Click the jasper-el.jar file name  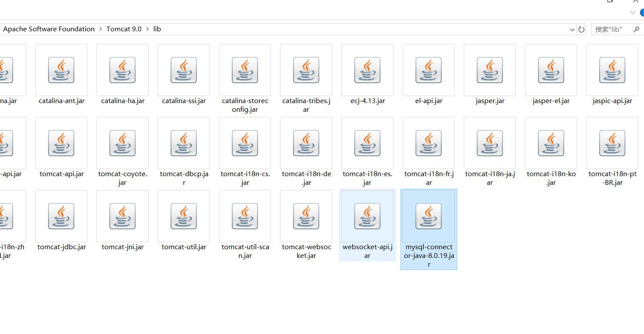[x=551, y=101]
